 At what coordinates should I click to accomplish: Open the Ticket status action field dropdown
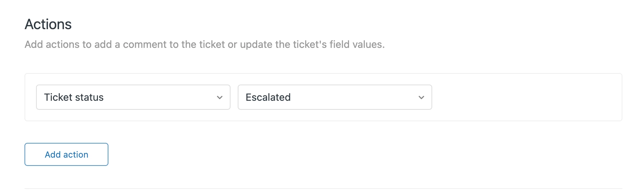point(133,97)
